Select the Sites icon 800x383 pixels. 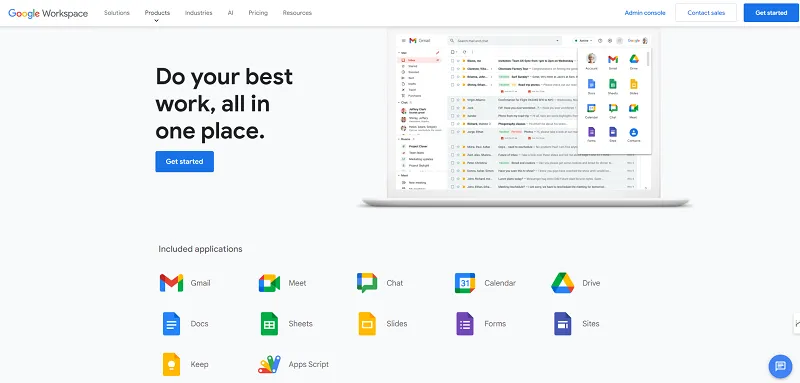pos(563,324)
